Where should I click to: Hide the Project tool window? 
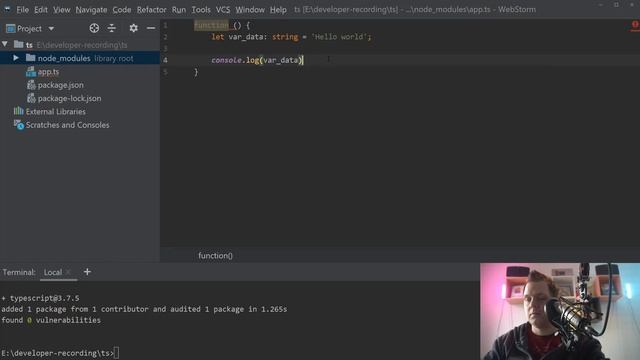(x=151, y=28)
